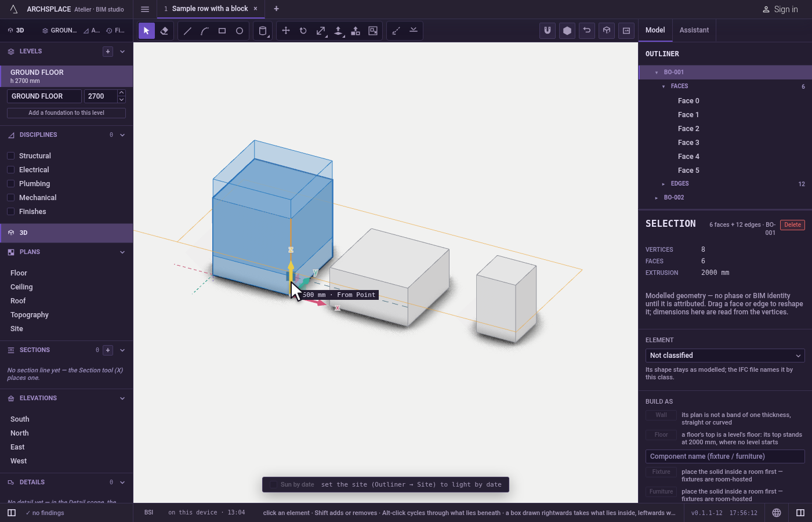Click the tape measure tool
Screen dimensions: 812x522
[x=396, y=31]
